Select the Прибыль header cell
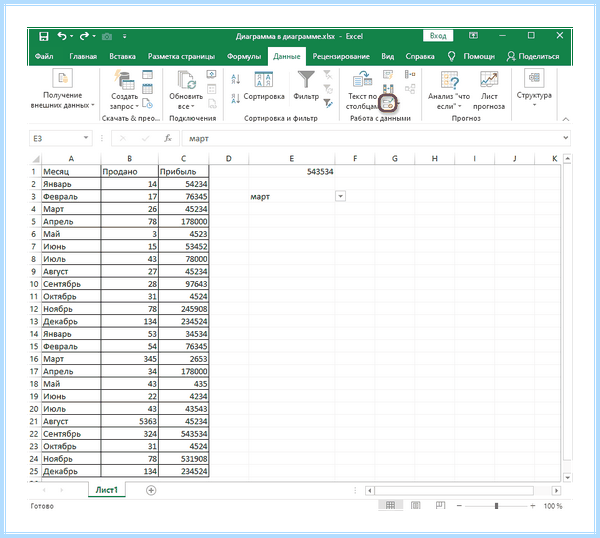This screenshot has width=600, height=538. [184, 171]
